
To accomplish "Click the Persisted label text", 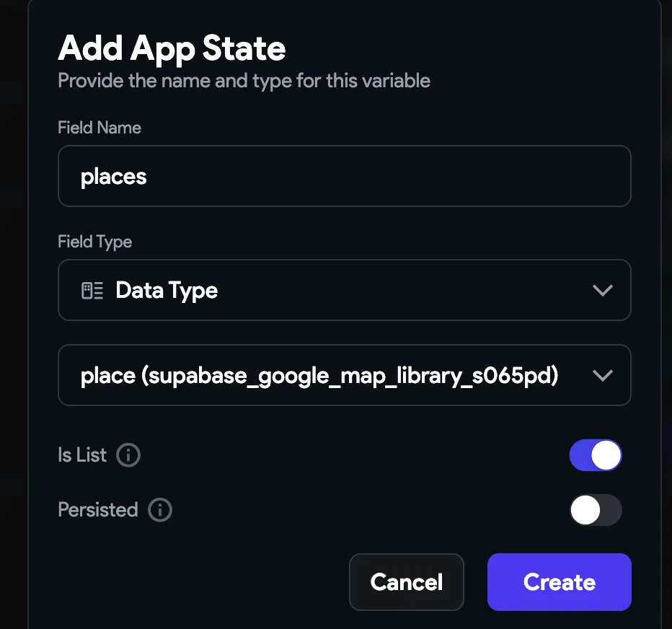I will [x=97, y=510].
